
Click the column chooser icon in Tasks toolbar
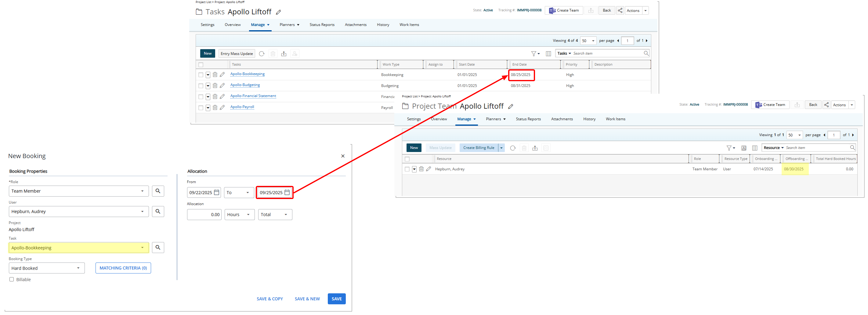tap(548, 53)
